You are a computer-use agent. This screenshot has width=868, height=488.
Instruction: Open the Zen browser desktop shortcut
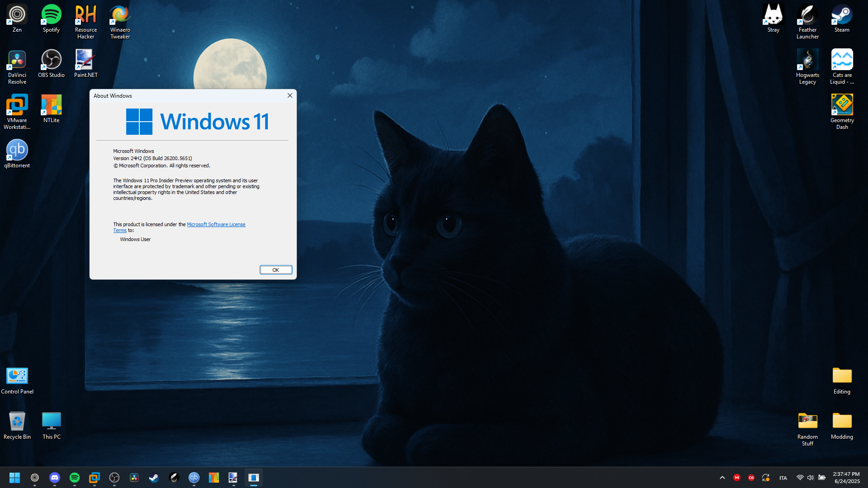17,18
